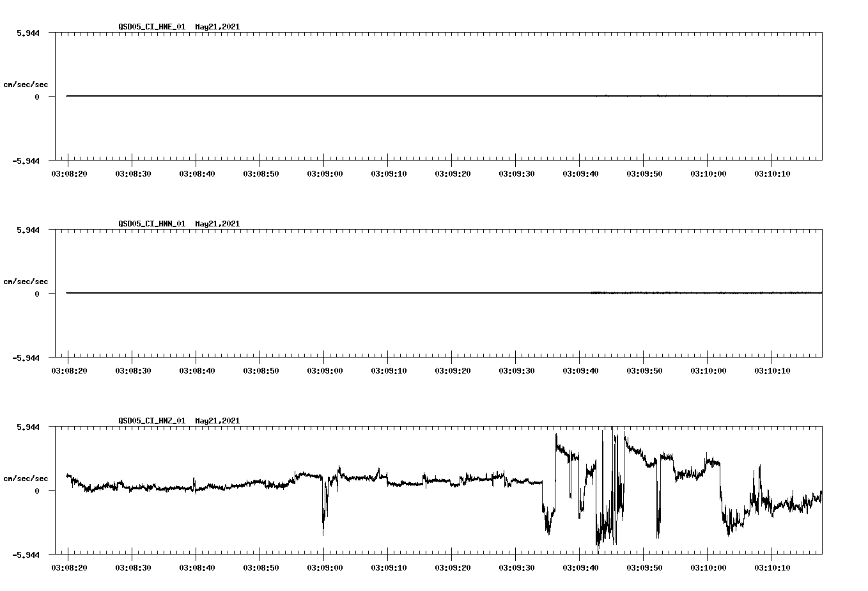Select the QSD05_CI_HNE_01 channel title
The image size is (868, 591).
151,28
